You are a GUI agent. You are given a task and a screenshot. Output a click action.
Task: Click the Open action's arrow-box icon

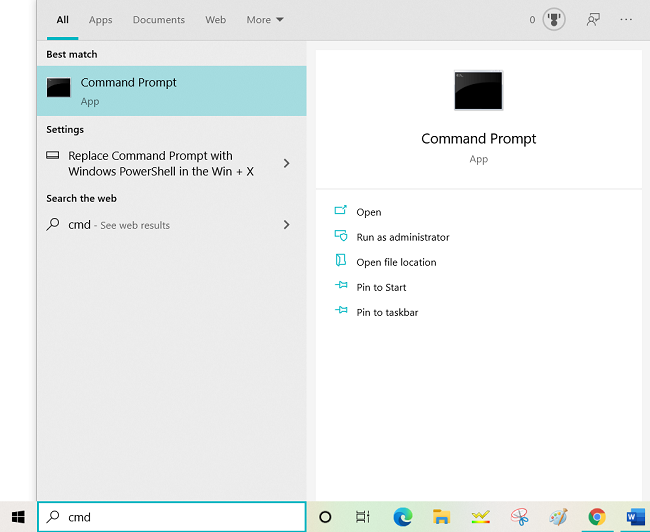341,210
